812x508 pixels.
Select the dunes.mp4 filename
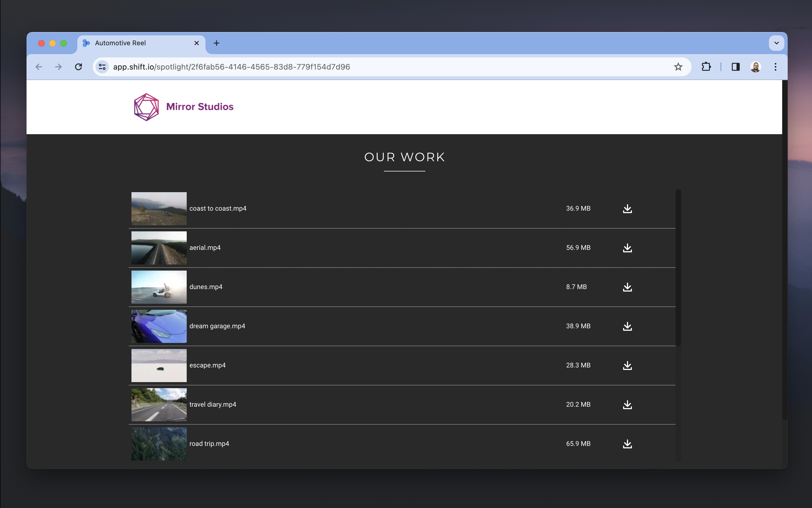(206, 287)
